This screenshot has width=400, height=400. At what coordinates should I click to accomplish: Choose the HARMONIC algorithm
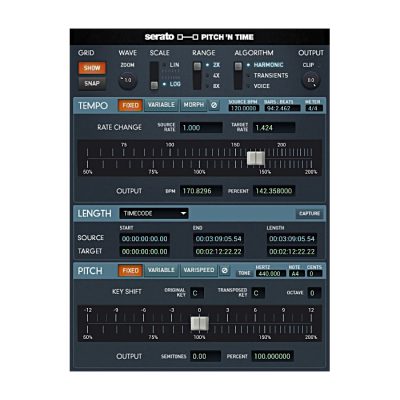268,65
